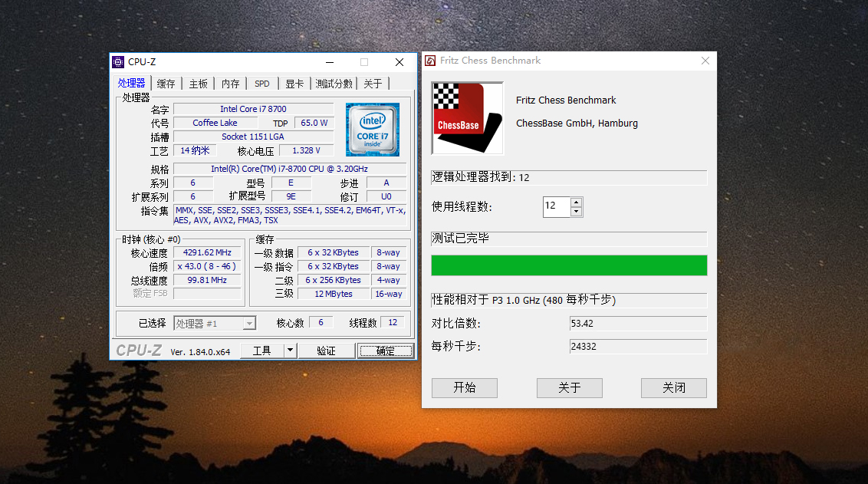The height and width of the screenshot is (484, 868).
Task: Click the CPU-Z maximize button
Action: point(364,62)
